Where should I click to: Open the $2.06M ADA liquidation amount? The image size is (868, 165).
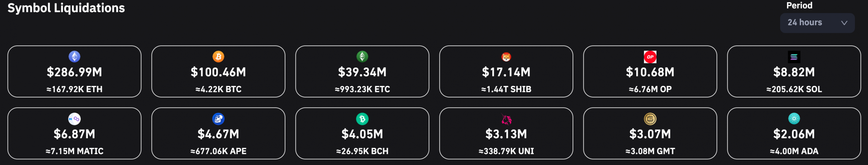pos(794,134)
